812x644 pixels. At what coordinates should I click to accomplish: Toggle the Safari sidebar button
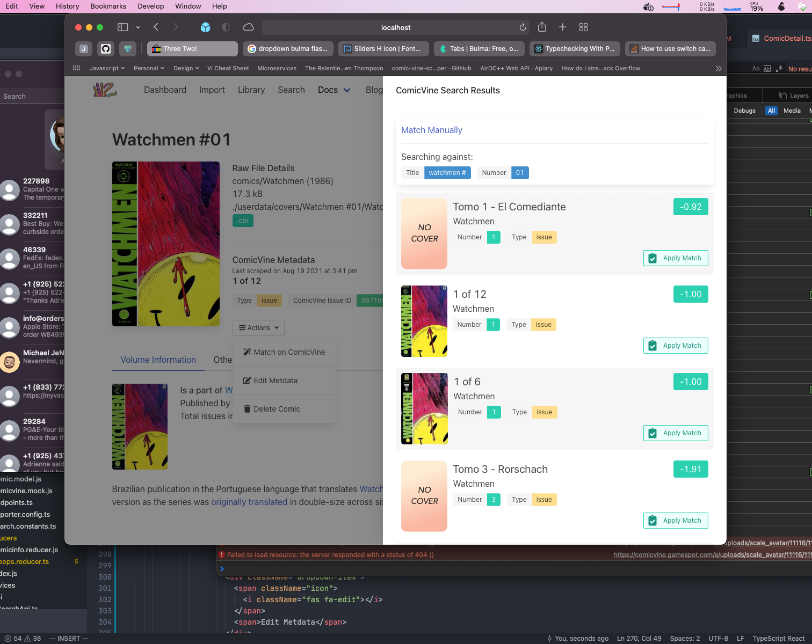123,27
